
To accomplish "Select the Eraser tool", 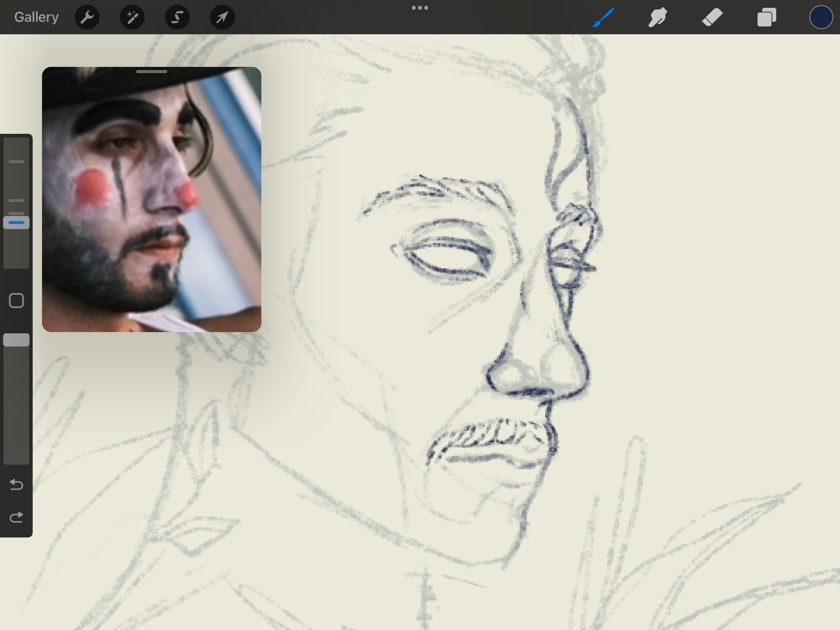I will (x=712, y=17).
